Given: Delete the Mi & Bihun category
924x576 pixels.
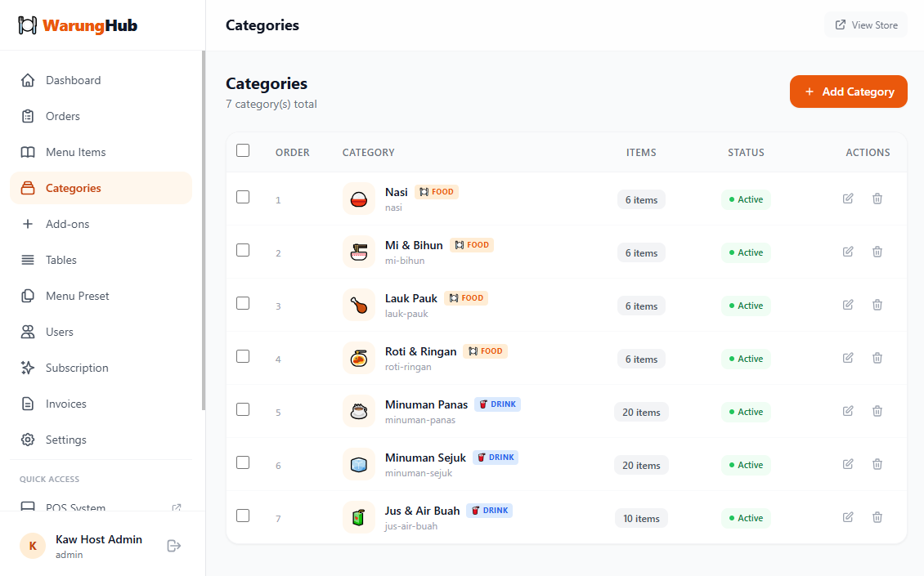Looking at the screenshot, I should (877, 252).
